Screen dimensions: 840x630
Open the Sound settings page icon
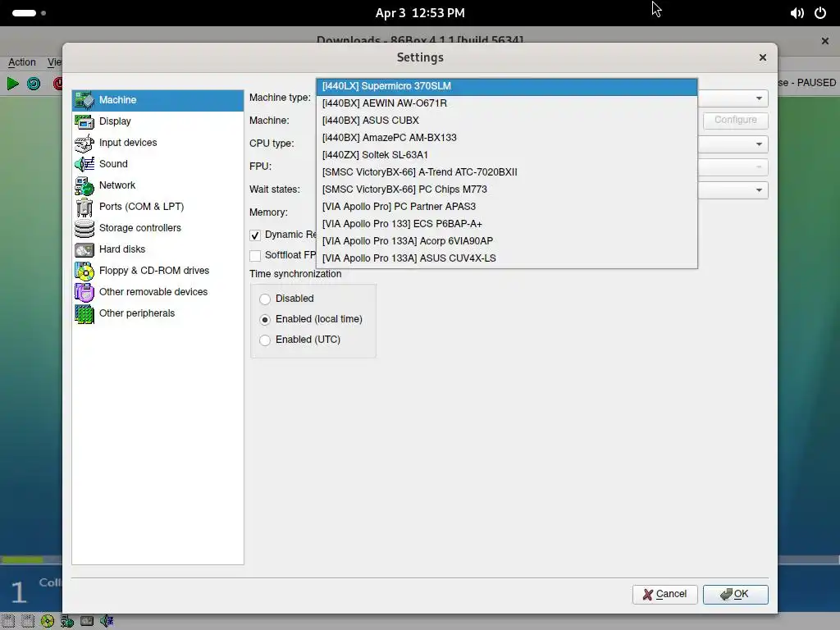84,164
